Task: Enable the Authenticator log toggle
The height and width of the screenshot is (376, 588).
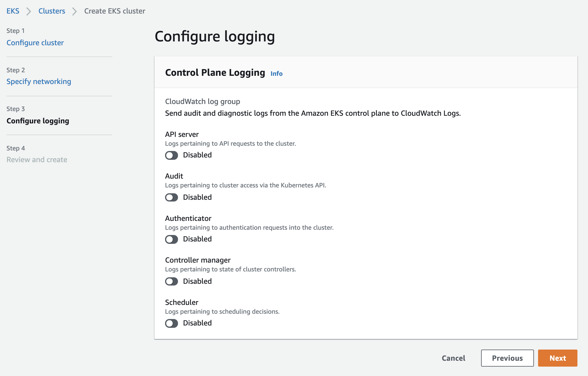Action: 172,239
